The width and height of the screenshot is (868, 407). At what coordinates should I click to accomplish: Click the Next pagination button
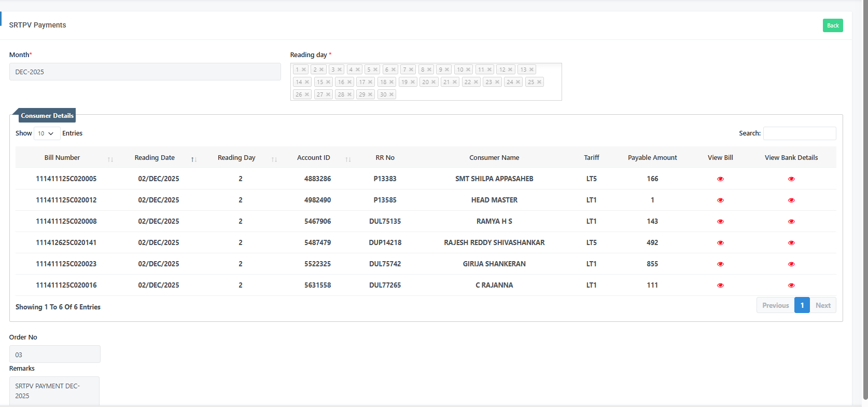coord(823,305)
